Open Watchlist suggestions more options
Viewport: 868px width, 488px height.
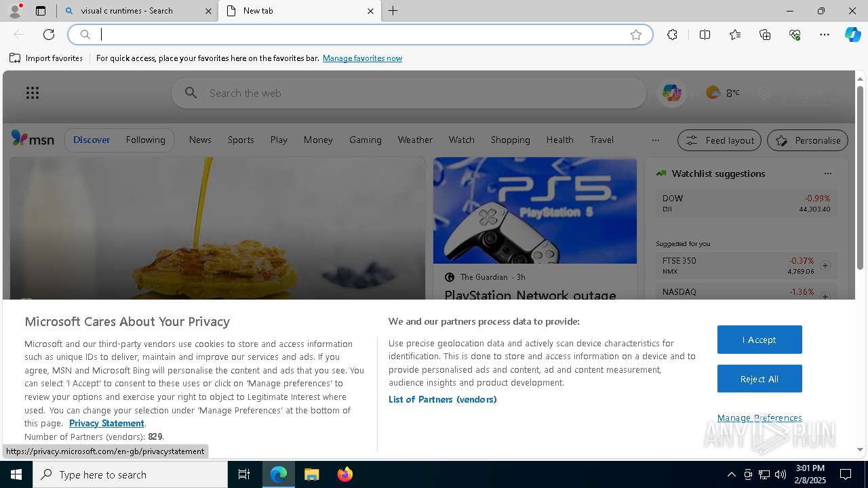(x=827, y=174)
